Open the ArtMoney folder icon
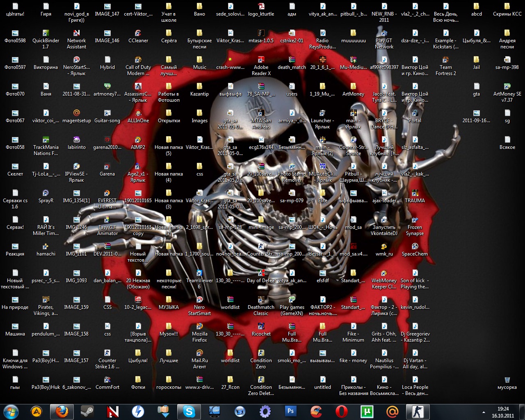This screenshot has height=420, width=525. point(354,90)
